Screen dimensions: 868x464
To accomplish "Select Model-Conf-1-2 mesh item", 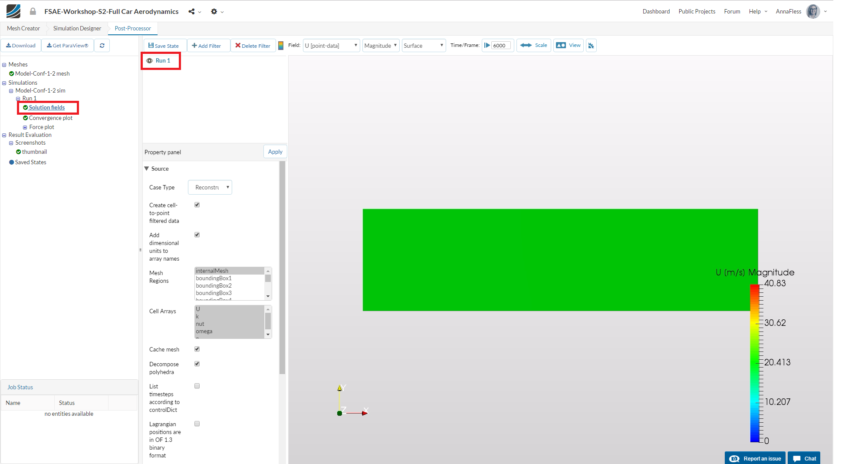I will pos(42,73).
